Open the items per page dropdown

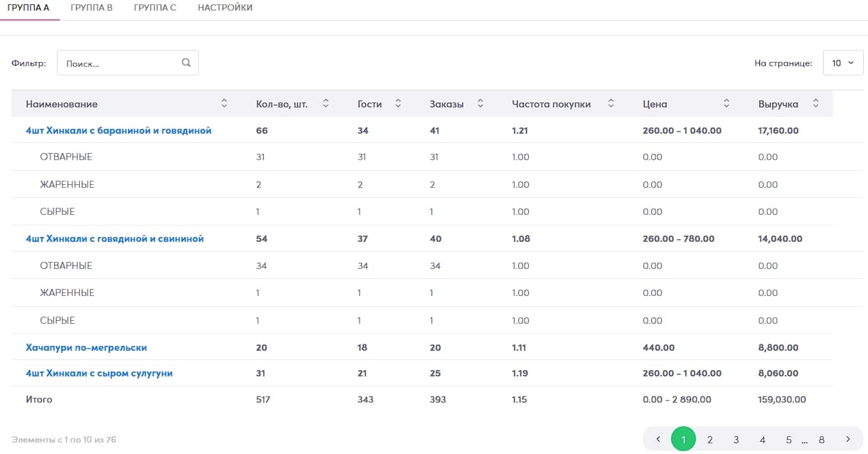[x=843, y=63]
